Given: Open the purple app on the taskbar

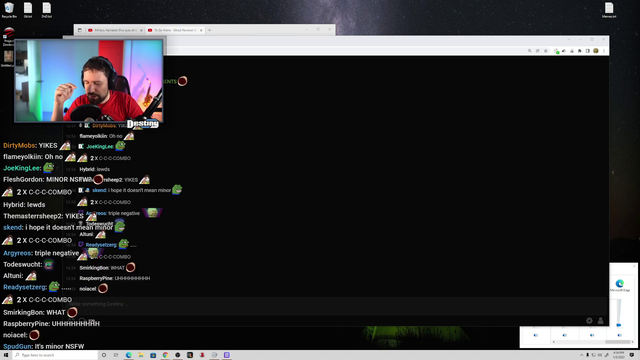Looking at the screenshot, I should coord(227,355).
